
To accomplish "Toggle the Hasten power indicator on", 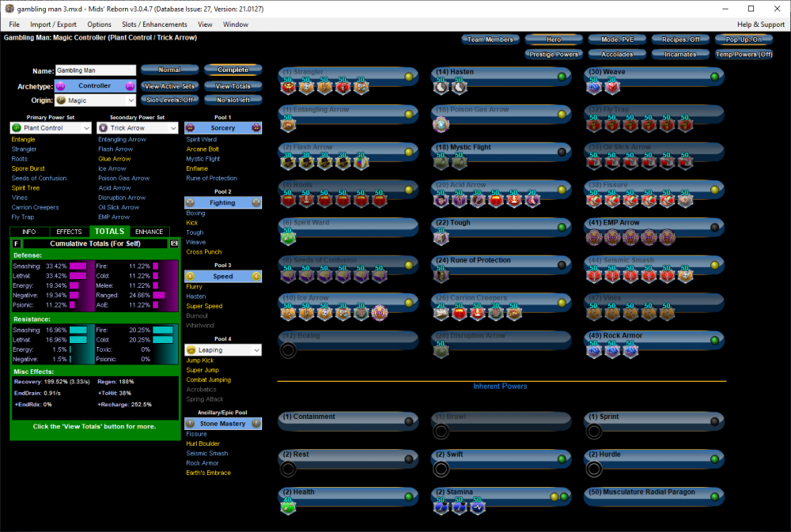I will pyautogui.click(x=562, y=77).
